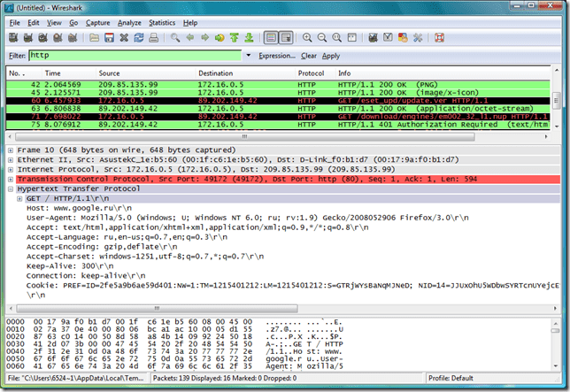
Task: Open the Analyze menu
Action: (x=129, y=22)
